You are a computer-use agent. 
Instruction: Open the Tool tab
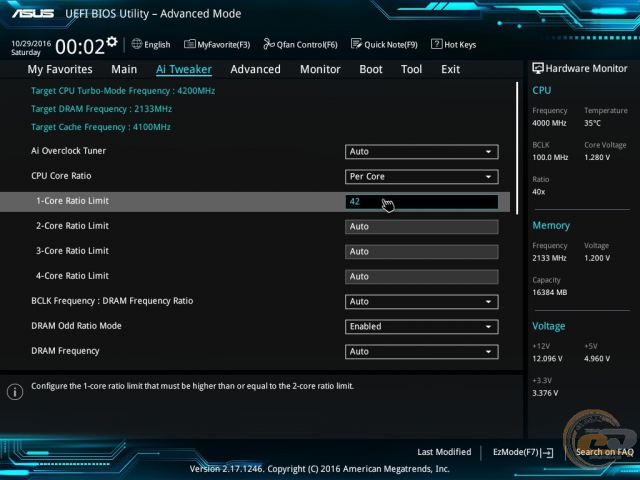pyautogui.click(x=411, y=69)
